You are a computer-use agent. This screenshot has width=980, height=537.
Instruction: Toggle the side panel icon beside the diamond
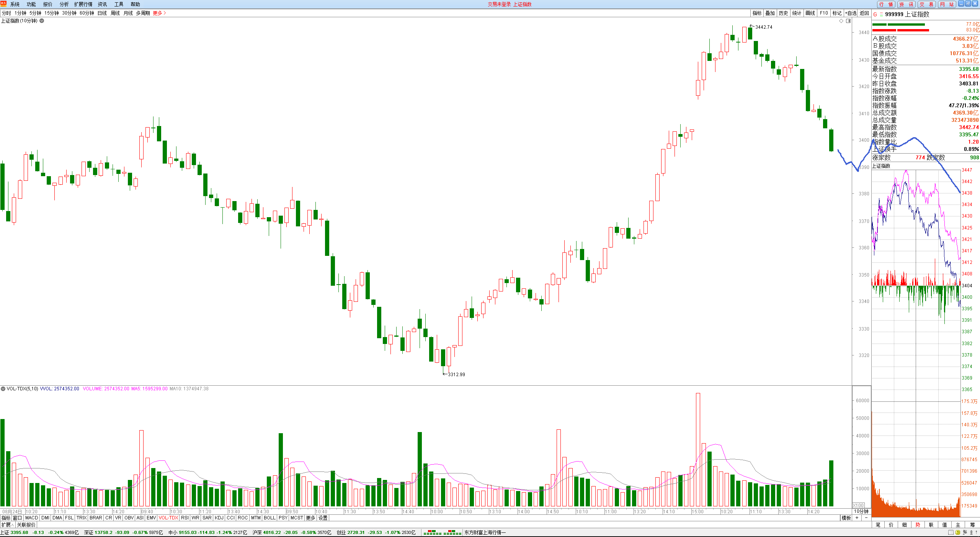(x=848, y=21)
